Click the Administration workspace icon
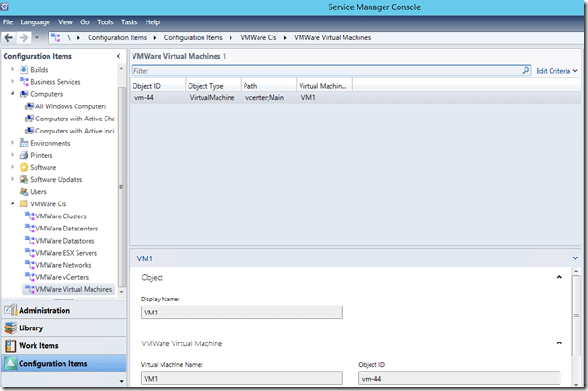 click(x=10, y=311)
